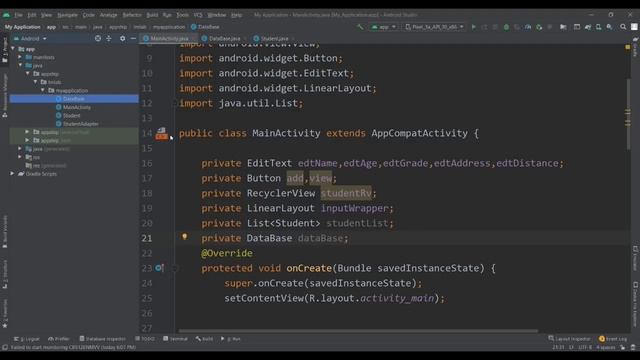Click the My Application breadcrumb

[x=23, y=27]
